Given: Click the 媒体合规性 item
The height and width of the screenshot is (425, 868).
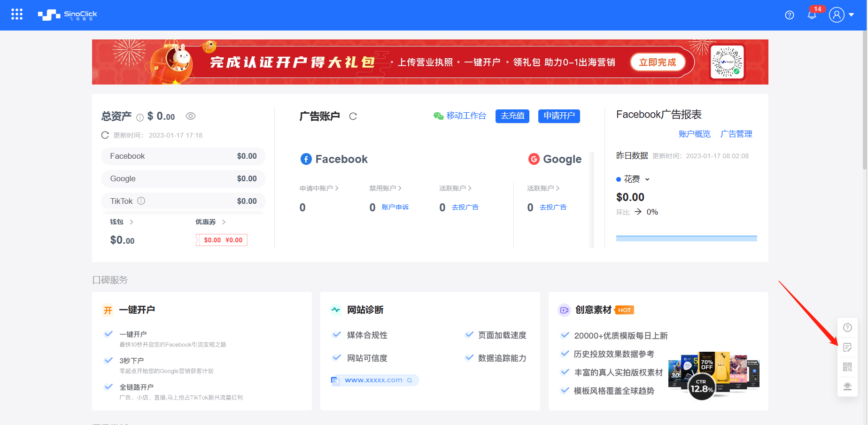Looking at the screenshot, I should [367, 335].
